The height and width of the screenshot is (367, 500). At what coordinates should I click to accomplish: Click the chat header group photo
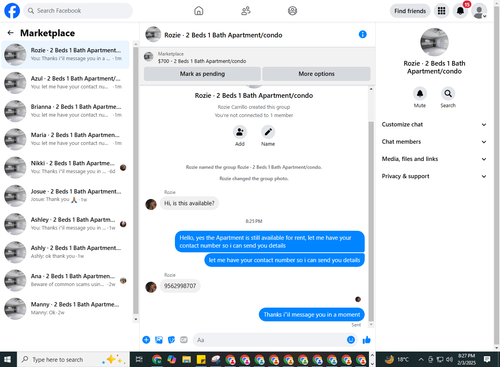click(153, 34)
